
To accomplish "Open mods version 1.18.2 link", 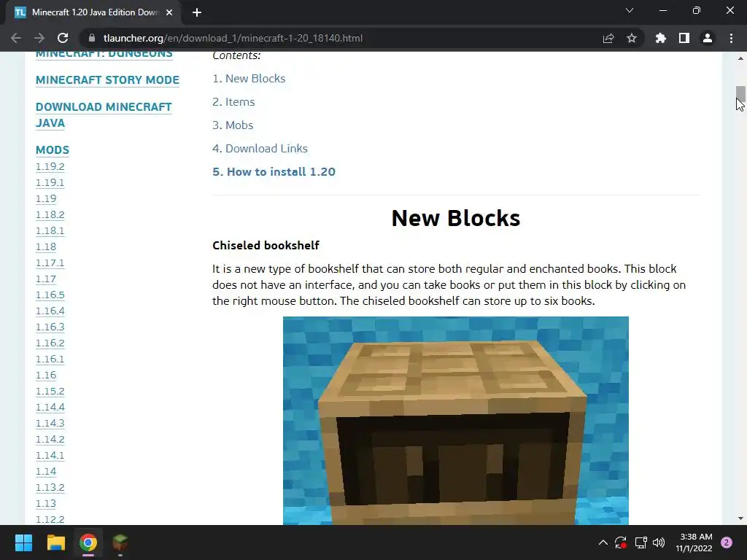I will point(50,215).
